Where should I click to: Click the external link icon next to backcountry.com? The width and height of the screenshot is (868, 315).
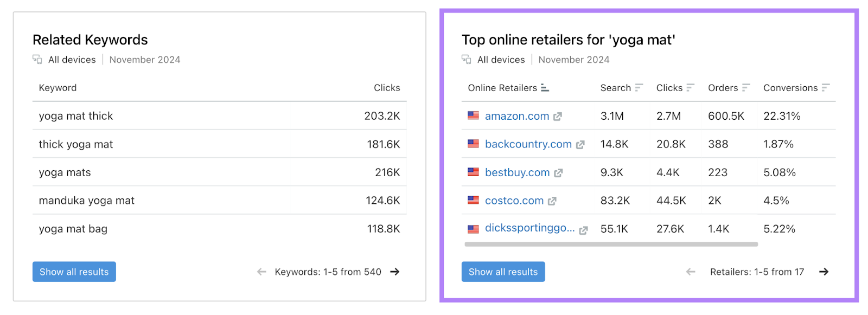click(580, 144)
